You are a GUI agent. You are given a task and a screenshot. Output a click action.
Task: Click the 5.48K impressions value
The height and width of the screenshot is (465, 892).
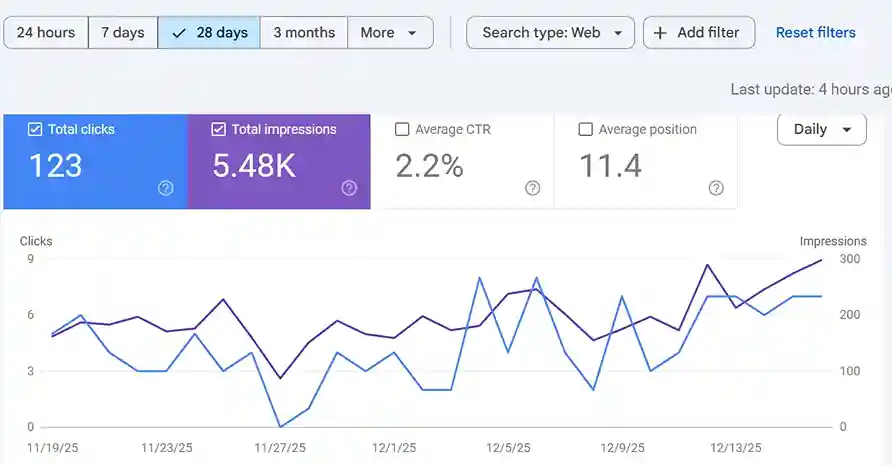pyautogui.click(x=254, y=166)
